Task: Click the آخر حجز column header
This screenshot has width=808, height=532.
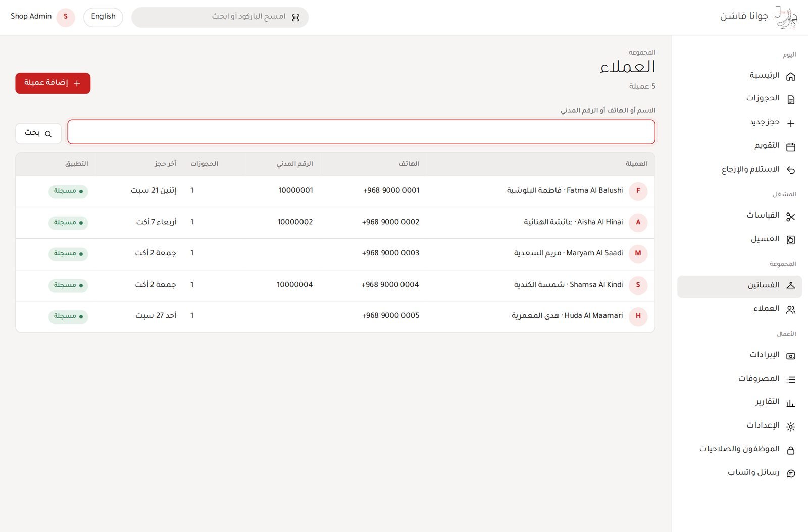Action: pos(165,164)
